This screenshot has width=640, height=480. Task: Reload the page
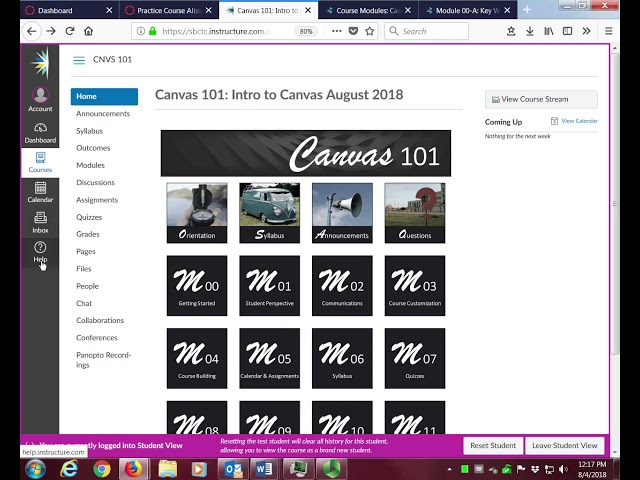coord(70,31)
